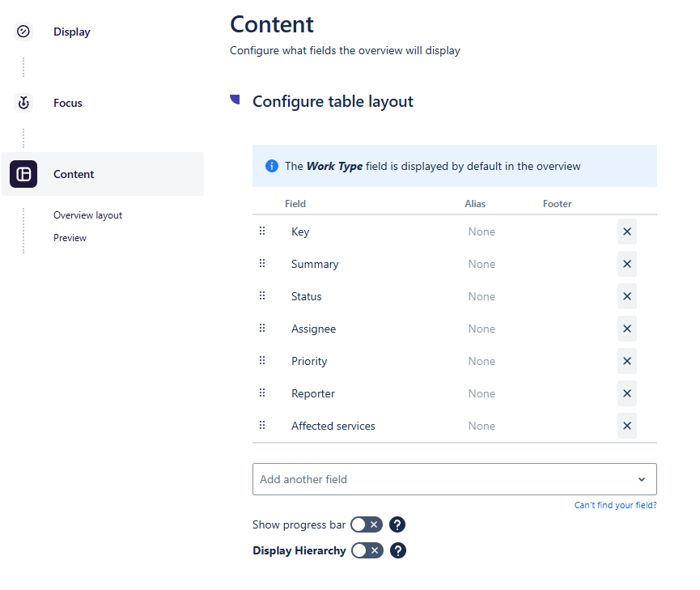Open help icon for Display Hierarchy
This screenshot has width=700, height=590.
397,550
